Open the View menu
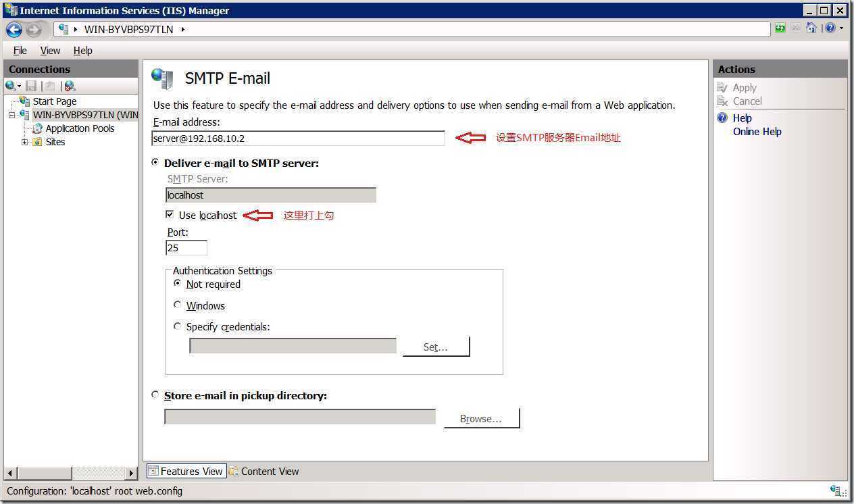This screenshot has width=854, height=504. pyautogui.click(x=50, y=51)
